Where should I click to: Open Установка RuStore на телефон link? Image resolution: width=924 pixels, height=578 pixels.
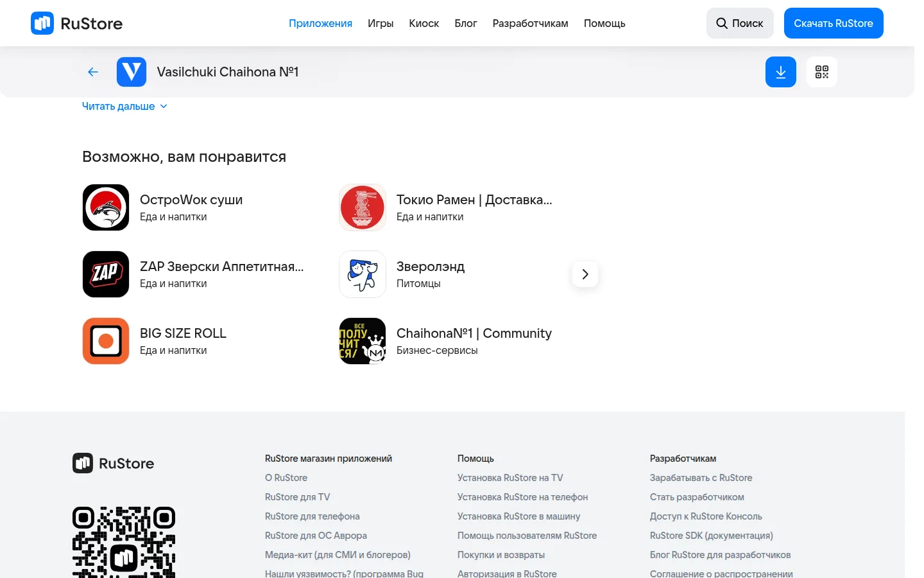523,497
